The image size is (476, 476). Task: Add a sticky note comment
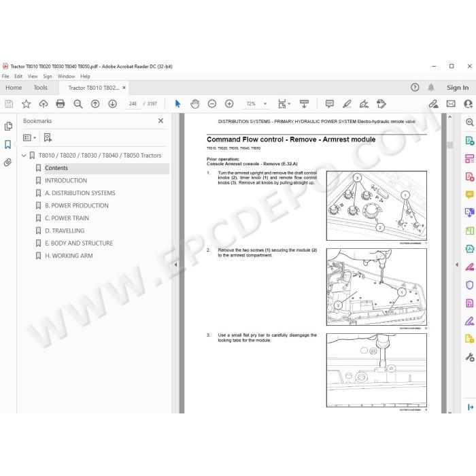click(329, 104)
